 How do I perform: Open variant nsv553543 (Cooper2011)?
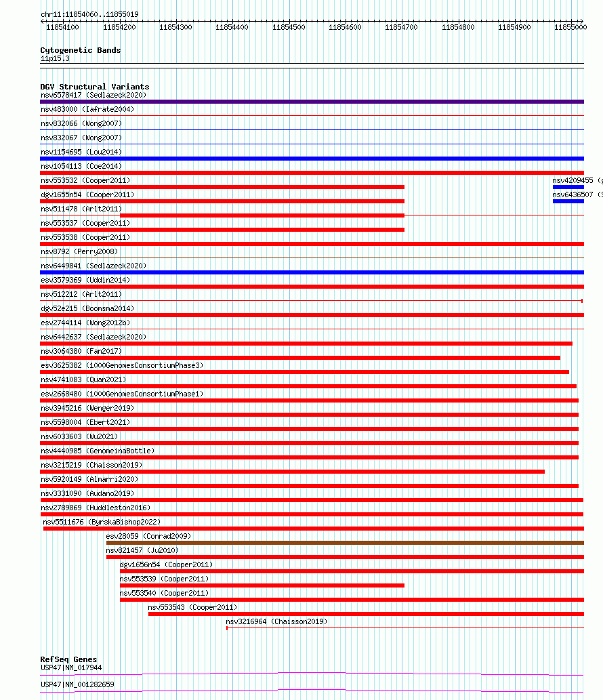tap(192, 608)
